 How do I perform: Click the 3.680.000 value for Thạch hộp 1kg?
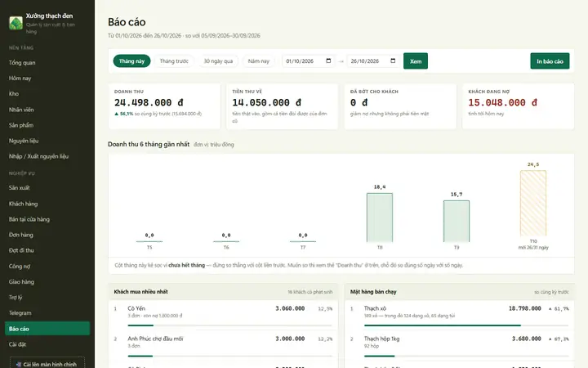(527, 339)
